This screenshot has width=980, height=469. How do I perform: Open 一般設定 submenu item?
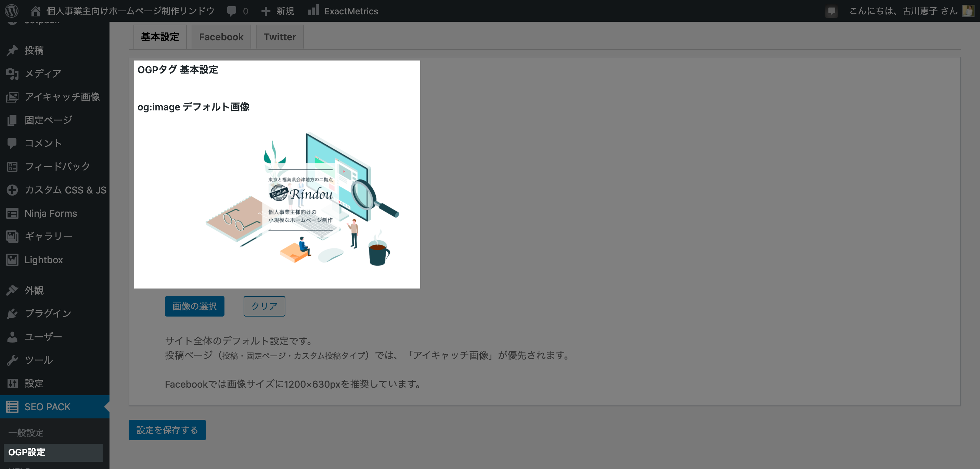tap(26, 432)
